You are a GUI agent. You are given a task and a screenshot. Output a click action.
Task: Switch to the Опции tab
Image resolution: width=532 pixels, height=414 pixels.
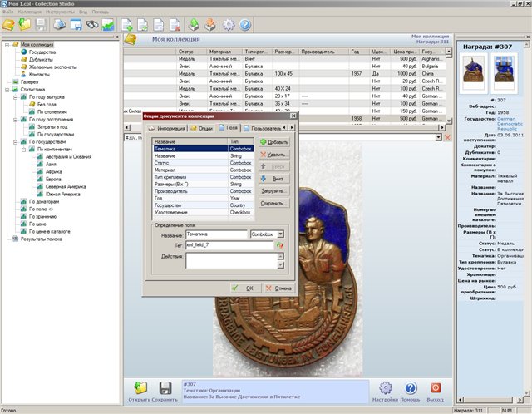[201, 128]
